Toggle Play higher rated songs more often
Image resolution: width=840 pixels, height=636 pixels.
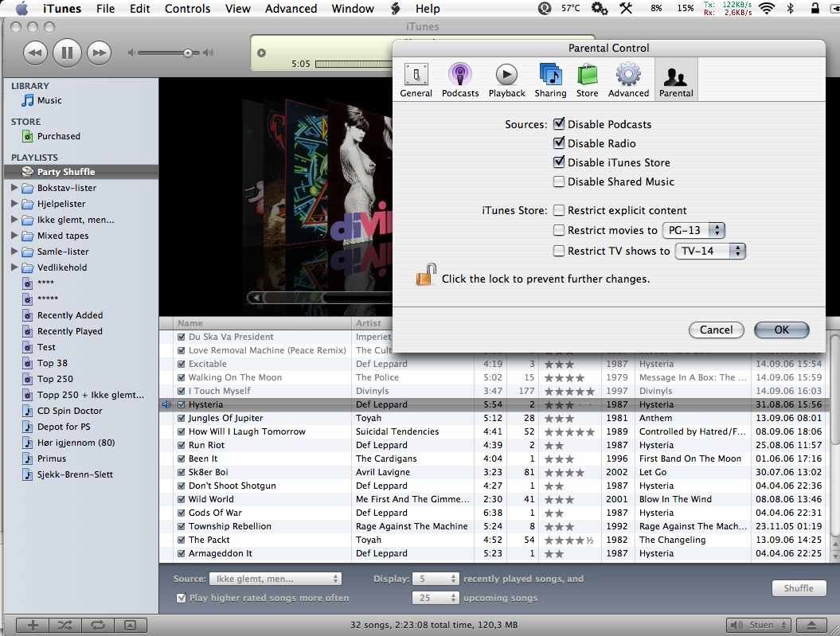tap(181, 598)
